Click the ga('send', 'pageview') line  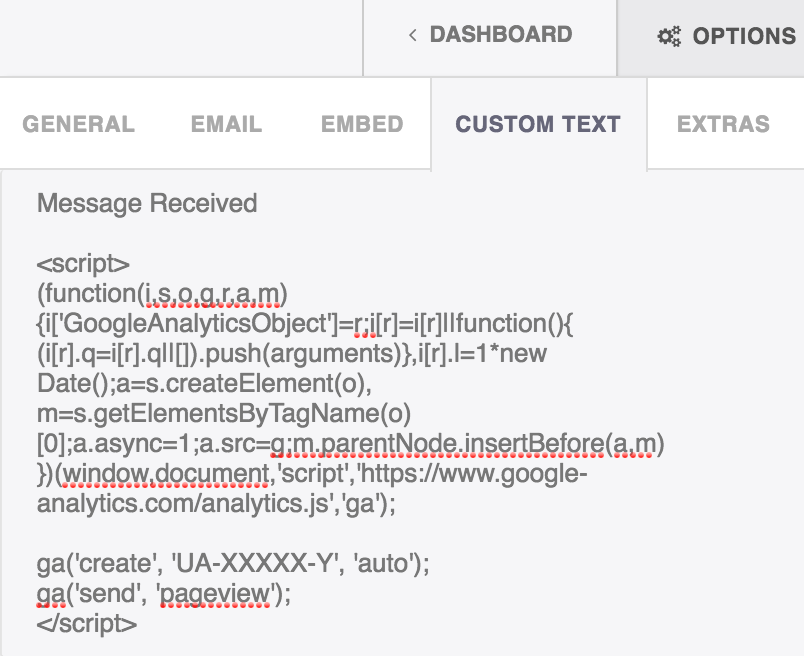[164, 594]
